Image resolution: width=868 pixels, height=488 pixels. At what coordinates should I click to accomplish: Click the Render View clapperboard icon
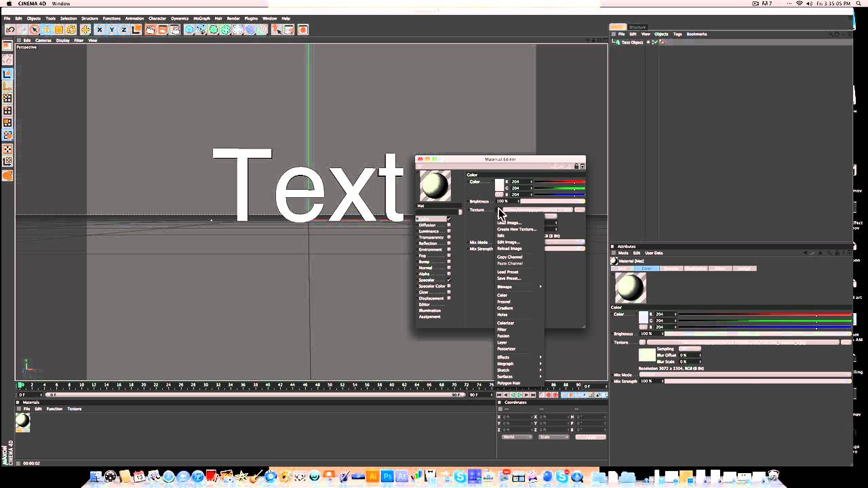(x=151, y=30)
